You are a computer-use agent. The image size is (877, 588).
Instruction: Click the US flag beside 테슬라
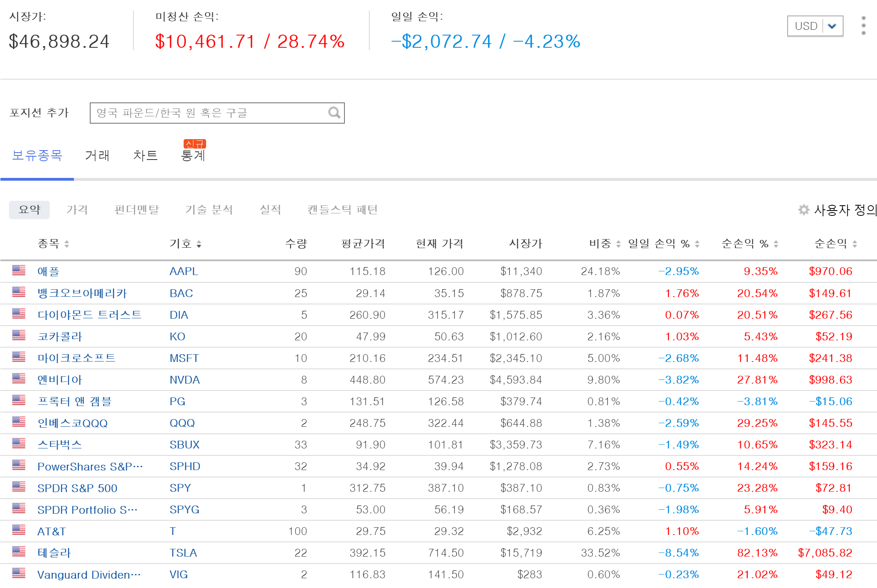point(19,552)
